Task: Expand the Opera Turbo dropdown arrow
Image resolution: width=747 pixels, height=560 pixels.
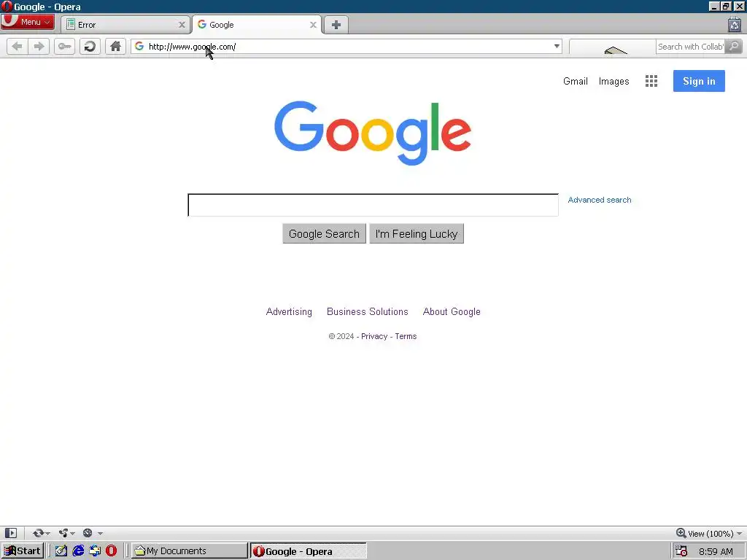Action: click(100, 533)
